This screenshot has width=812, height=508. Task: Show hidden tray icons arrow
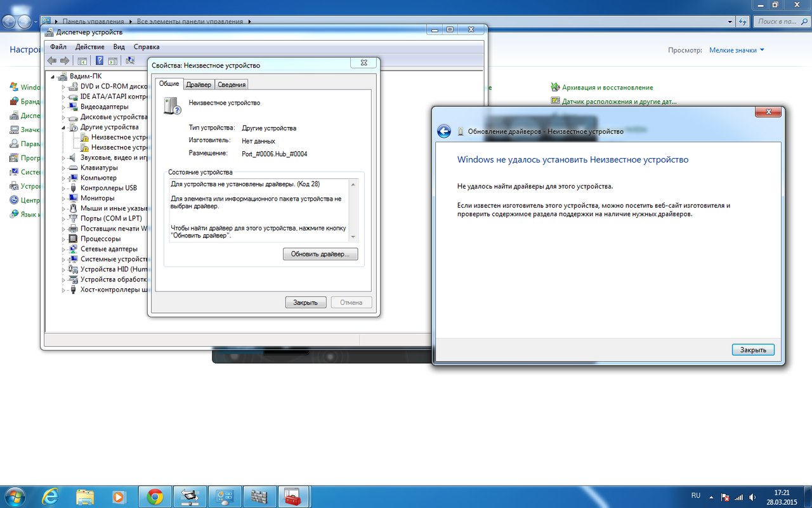712,496
